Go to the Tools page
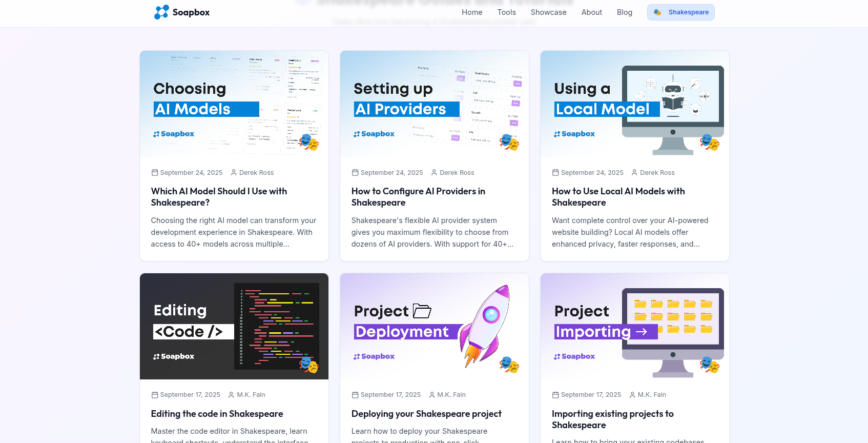 tap(506, 12)
